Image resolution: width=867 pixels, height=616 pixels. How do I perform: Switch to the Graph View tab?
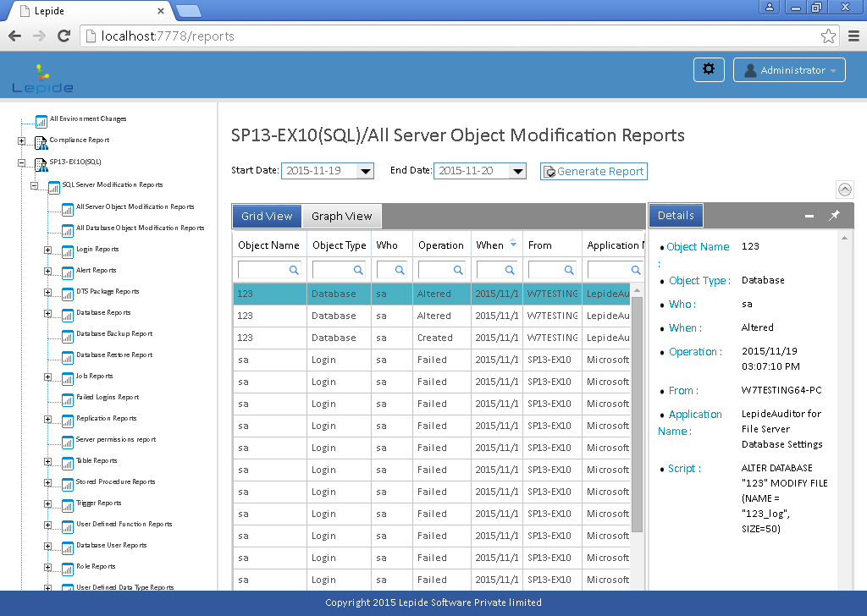click(x=342, y=216)
